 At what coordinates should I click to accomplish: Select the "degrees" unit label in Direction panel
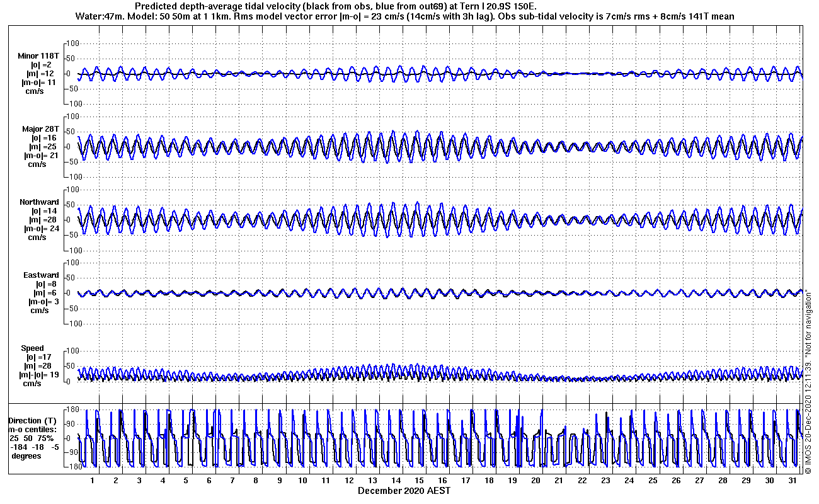point(26,455)
